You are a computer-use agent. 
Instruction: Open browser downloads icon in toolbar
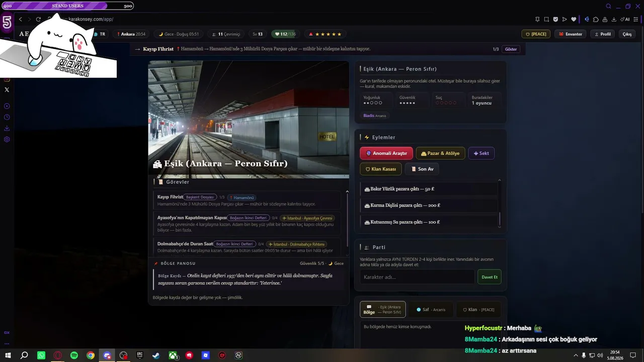point(614,19)
